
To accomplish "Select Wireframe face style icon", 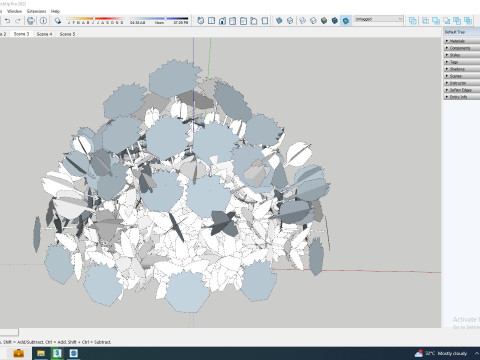I will tap(303, 21).
